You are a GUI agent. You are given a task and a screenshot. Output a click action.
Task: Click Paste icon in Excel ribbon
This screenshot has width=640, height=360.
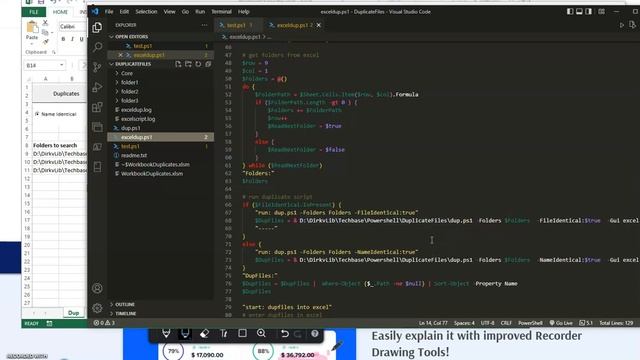[x=32, y=28]
